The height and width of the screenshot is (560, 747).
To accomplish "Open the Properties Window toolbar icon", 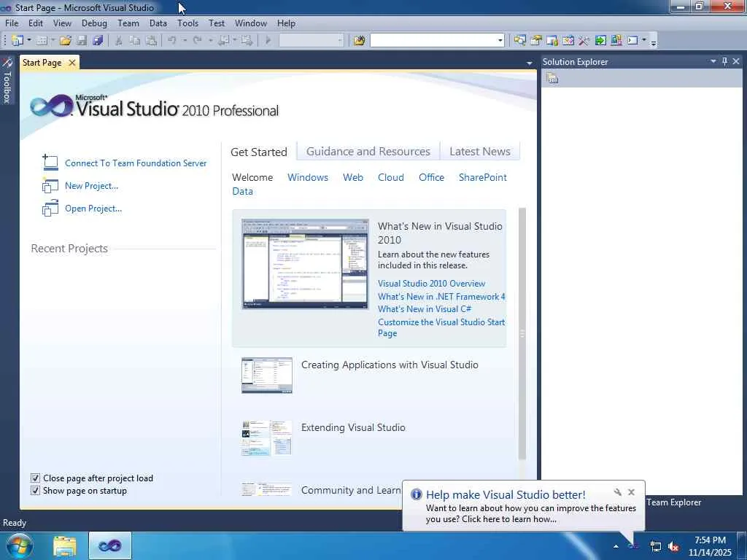I will [536, 41].
